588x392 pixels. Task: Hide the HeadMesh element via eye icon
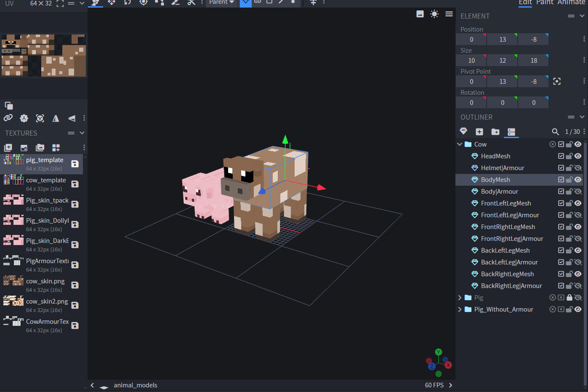click(x=578, y=156)
